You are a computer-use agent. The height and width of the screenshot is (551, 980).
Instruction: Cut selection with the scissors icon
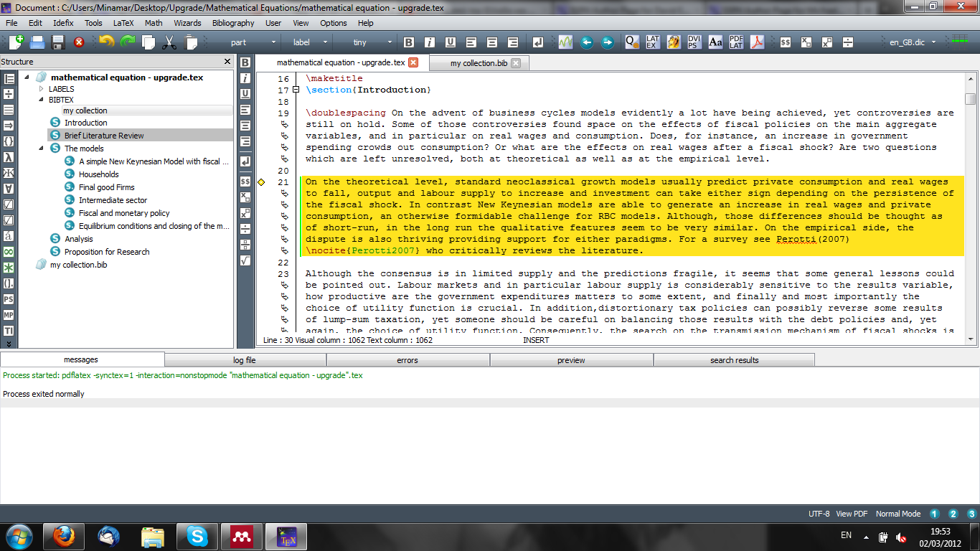[x=169, y=42]
